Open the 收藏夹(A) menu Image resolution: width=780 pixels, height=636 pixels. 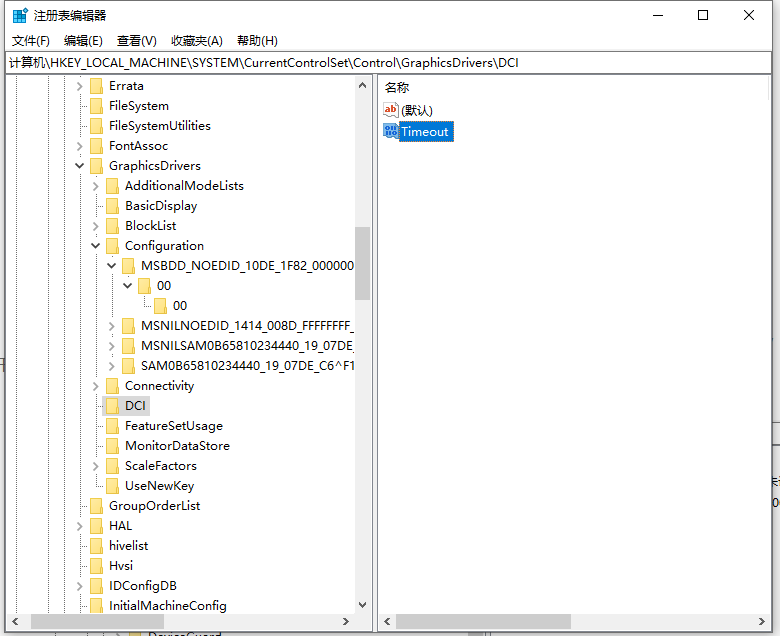(197, 41)
